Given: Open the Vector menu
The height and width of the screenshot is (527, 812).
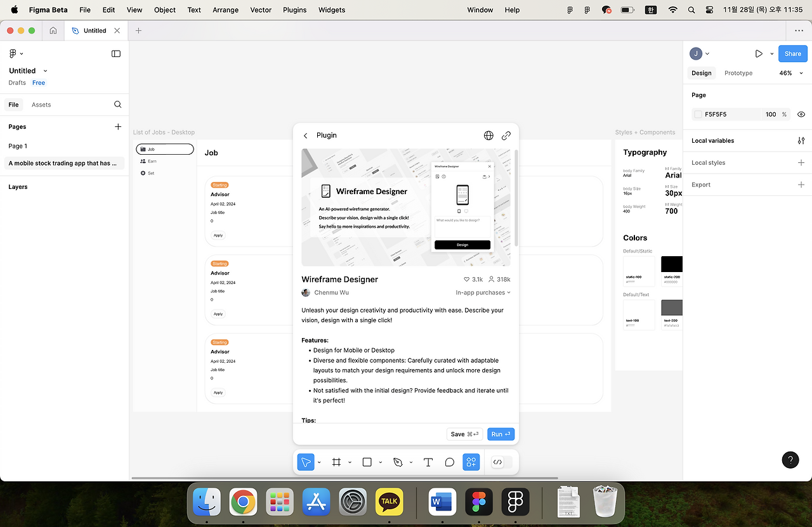Looking at the screenshot, I should click(x=261, y=10).
